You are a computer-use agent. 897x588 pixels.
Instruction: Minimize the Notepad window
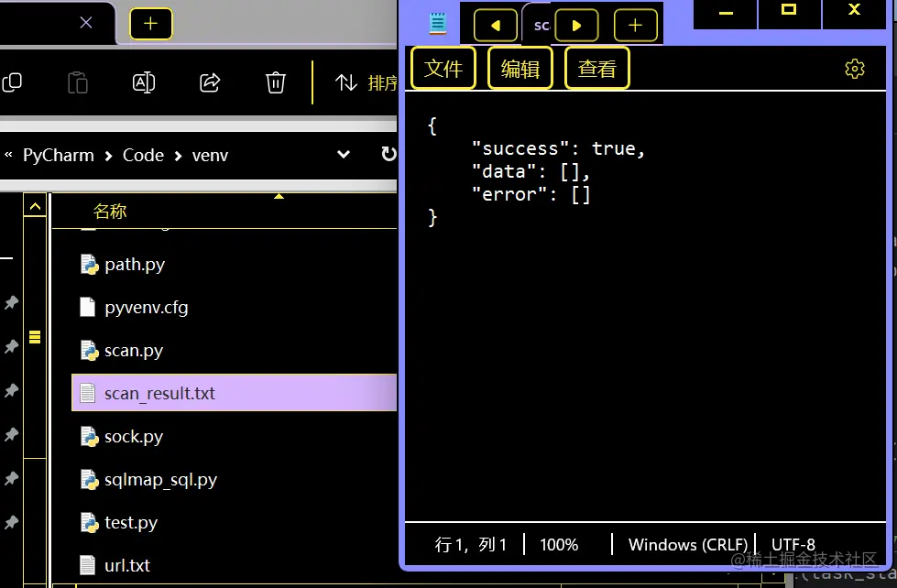click(726, 13)
